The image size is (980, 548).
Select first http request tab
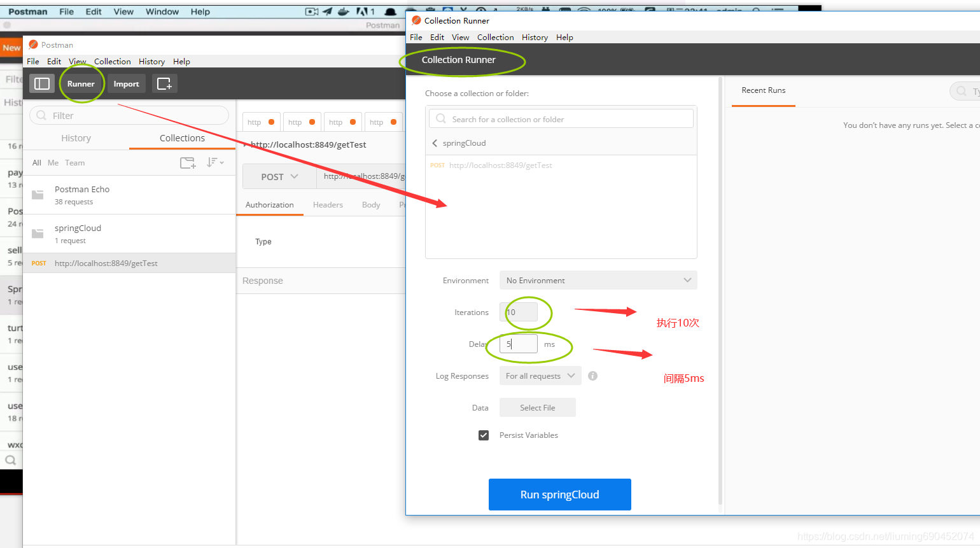261,122
